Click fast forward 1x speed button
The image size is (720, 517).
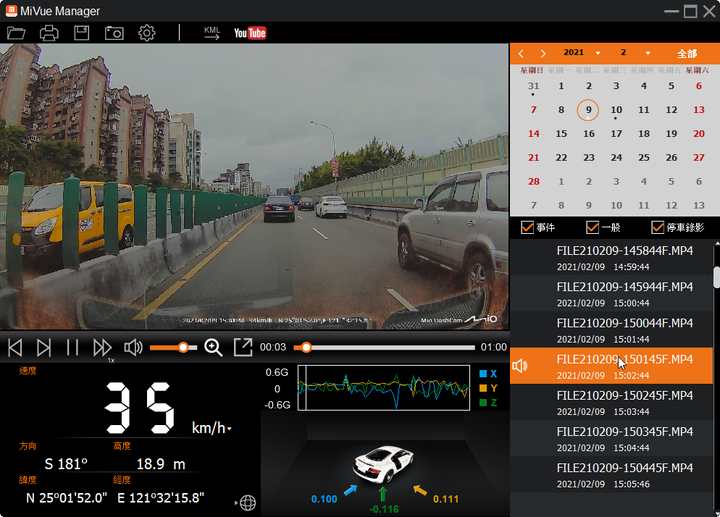(x=102, y=348)
